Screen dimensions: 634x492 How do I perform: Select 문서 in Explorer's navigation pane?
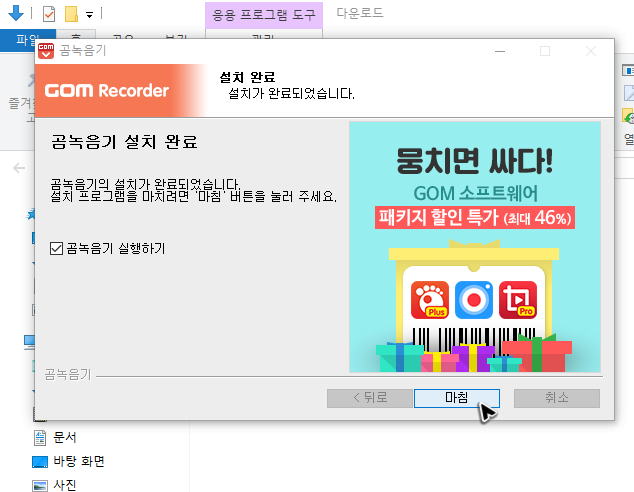point(65,437)
